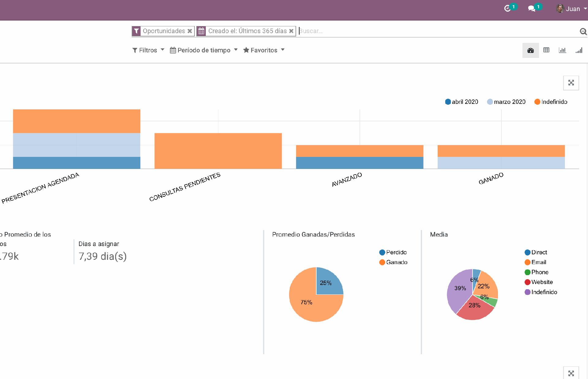Remove the Oportunidades filter facet
588x379 pixels.
190,31
